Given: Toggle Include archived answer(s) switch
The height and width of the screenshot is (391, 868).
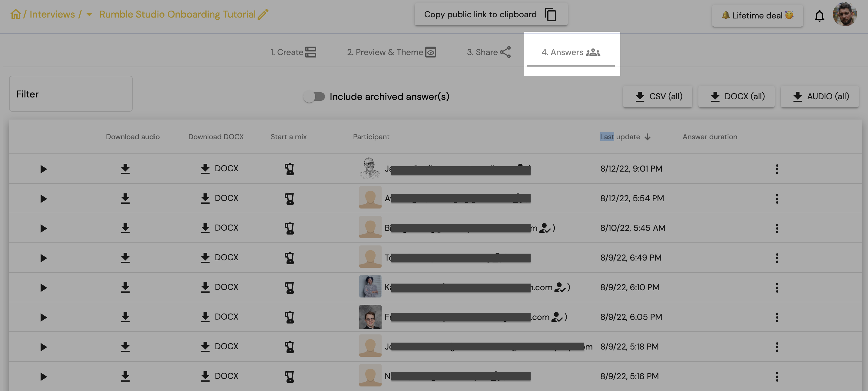Looking at the screenshot, I should pyautogui.click(x=314, y=97).
